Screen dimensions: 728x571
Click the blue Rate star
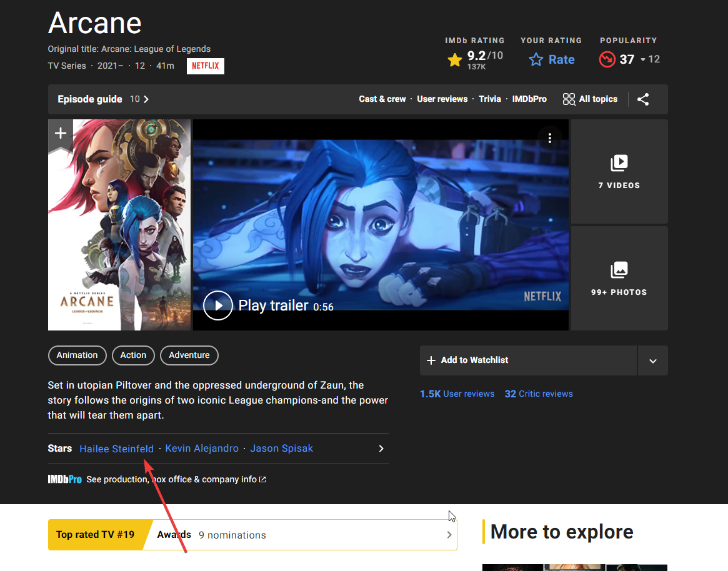click(x=536, y=60)
